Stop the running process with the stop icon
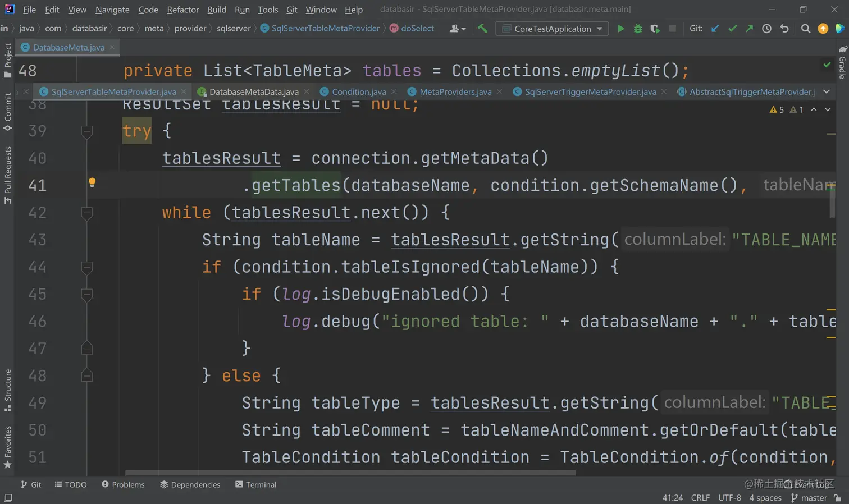849x504 pixels. coord(672,29)
